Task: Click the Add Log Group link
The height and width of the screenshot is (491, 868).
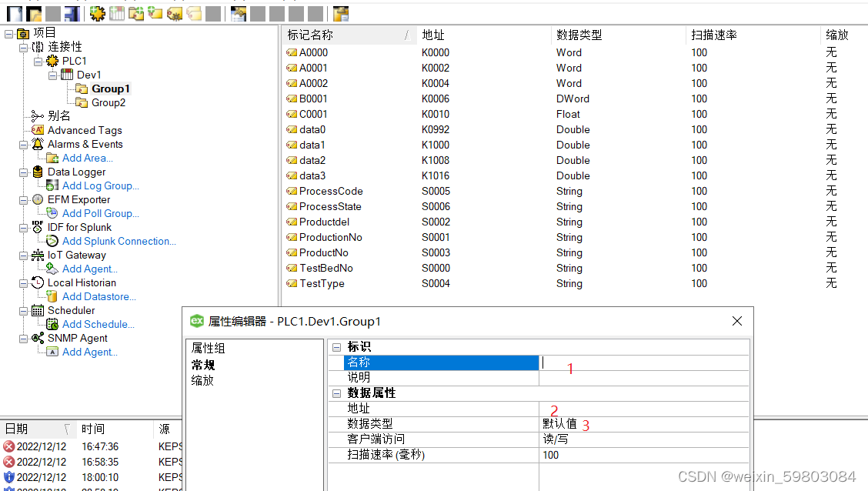Action: [x=100, y=185]
